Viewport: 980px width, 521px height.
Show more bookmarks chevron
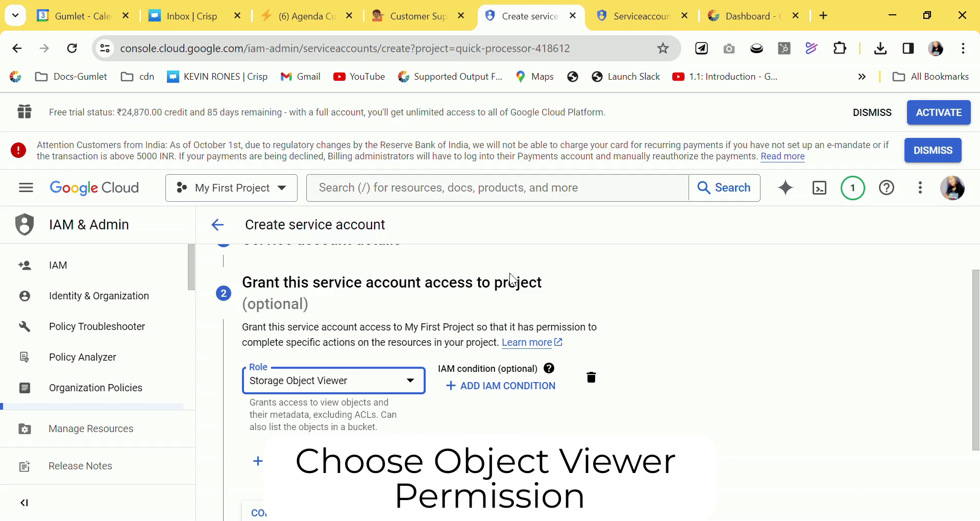click(862, 77)
